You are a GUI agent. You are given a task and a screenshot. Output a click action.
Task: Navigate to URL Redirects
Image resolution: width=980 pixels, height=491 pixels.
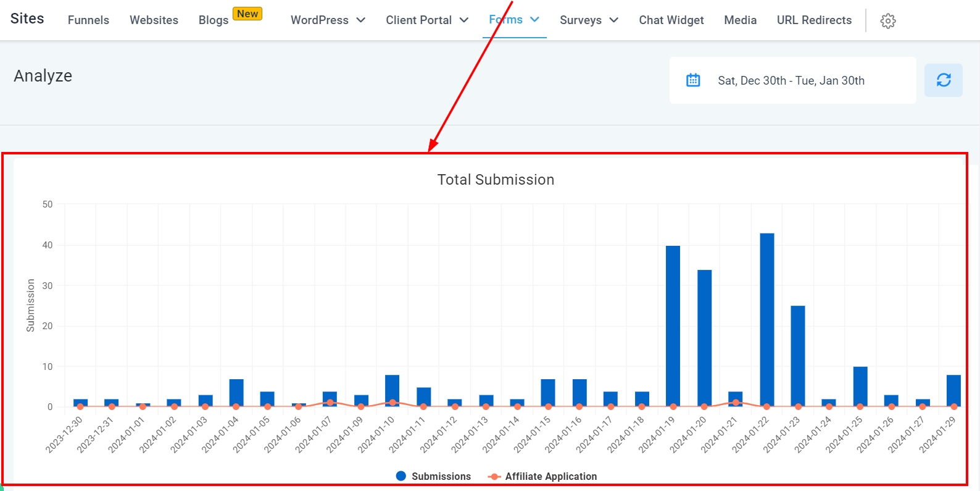(x=813, y=20)
